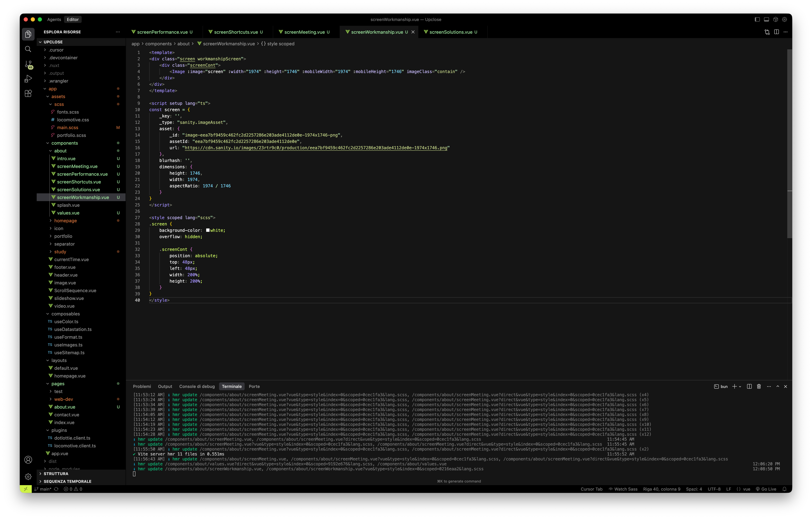Open new terminal launch profile dropdown arrow
812x519 pixels.
pos(740,387)
